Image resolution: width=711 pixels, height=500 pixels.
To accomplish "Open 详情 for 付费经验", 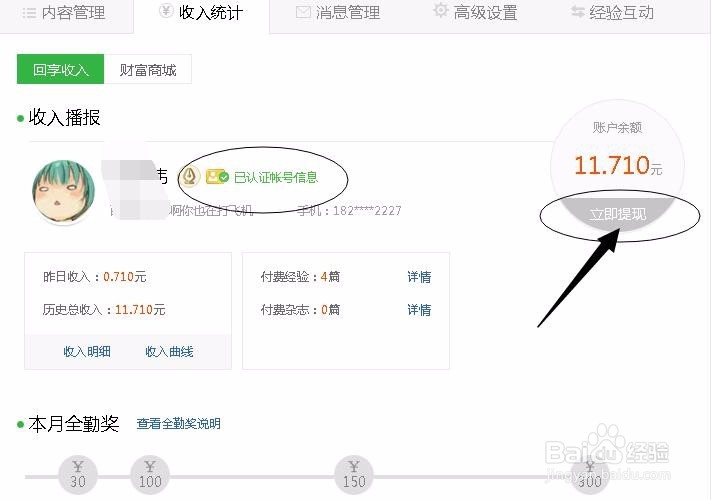I will coord(419,277).
